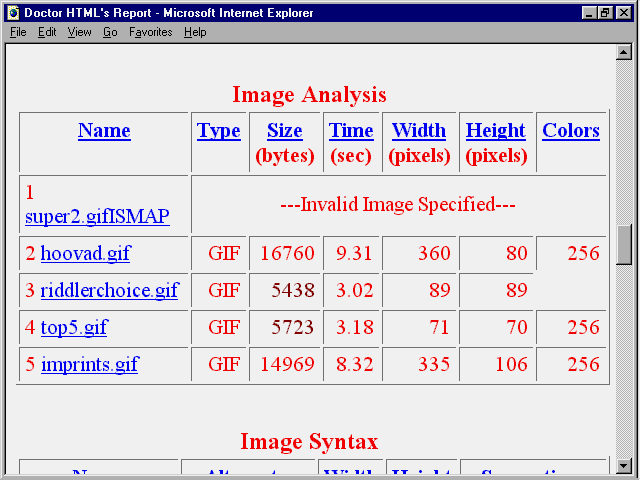Click the Internet Explorer title bar icon
Viewport: 640px width, 480px height.
[11, 13]
